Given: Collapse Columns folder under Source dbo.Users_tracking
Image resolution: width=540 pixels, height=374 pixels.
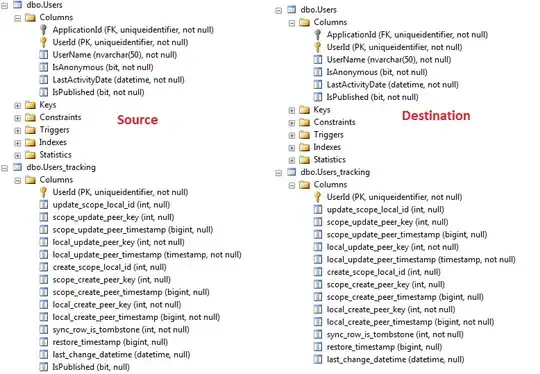Looking at the screenshot, I should pyautogui.click(x=18, y=180).
